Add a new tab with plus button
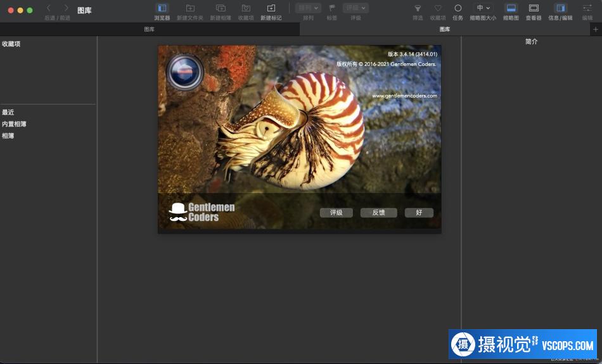602x364 pixels. point(596,29)
